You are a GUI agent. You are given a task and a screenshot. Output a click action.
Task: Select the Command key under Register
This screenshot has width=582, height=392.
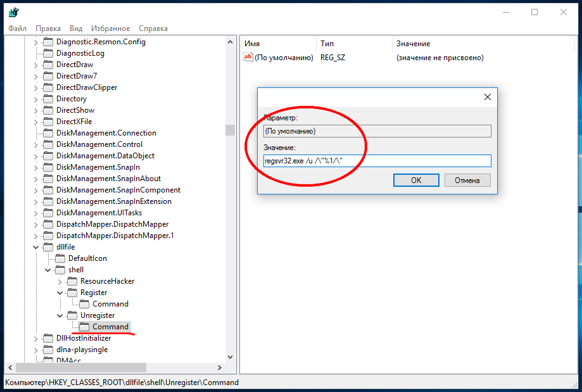click(110, 303)
